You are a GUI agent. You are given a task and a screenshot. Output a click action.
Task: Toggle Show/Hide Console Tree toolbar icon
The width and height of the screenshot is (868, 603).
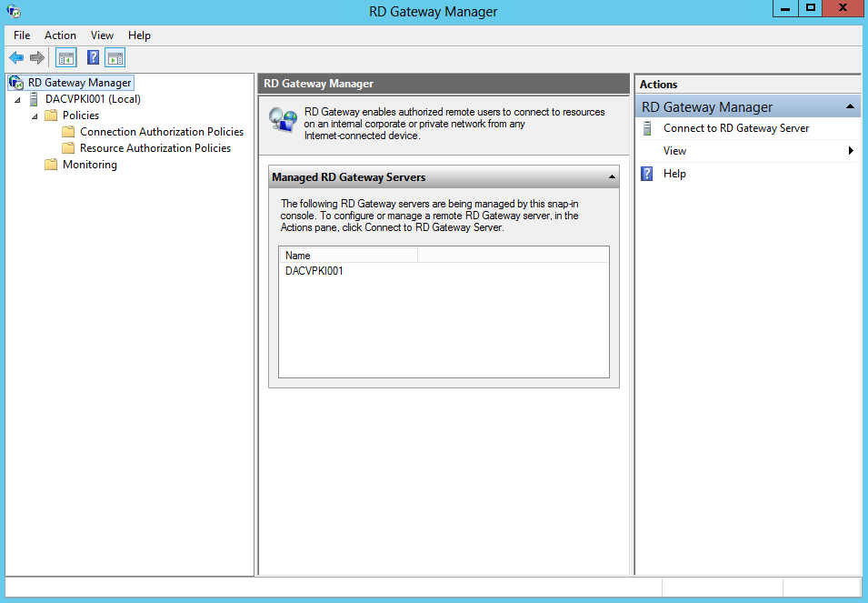click(66, 57)
